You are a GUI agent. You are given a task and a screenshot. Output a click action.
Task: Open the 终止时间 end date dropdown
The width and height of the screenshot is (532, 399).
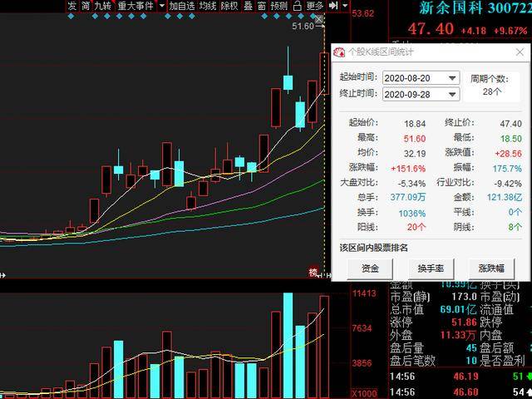[452, 94]
